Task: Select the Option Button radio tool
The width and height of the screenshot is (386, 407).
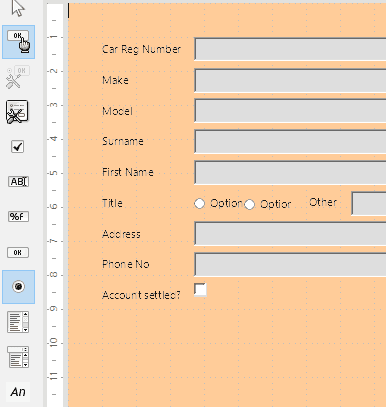Action: (18, 287)
